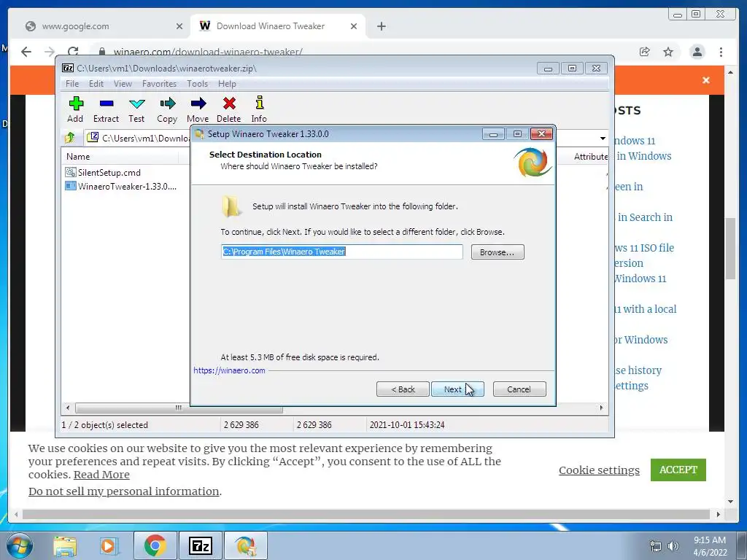Open a new Chrome tab
This screenshot has height=560, width=747.
coord(381,26)
